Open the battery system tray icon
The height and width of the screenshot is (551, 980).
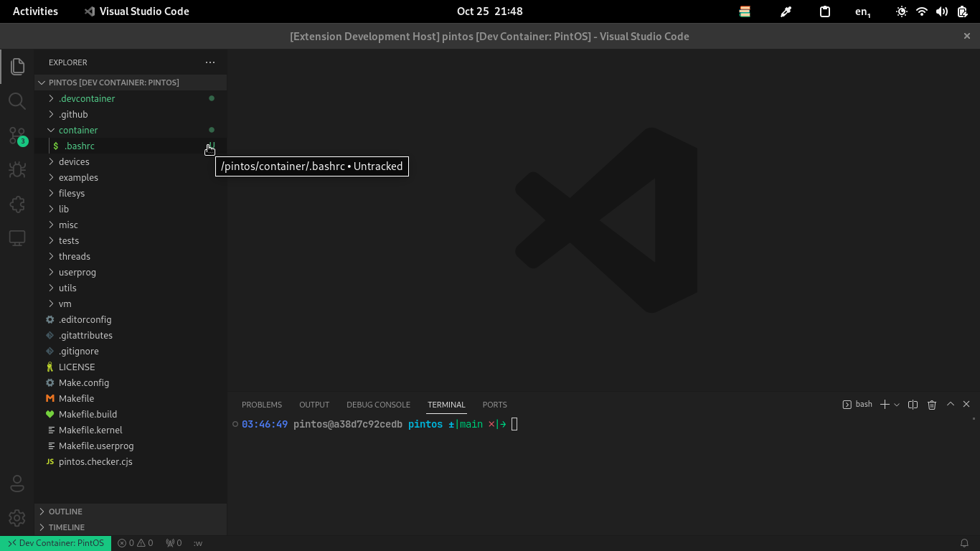point(963,11)
